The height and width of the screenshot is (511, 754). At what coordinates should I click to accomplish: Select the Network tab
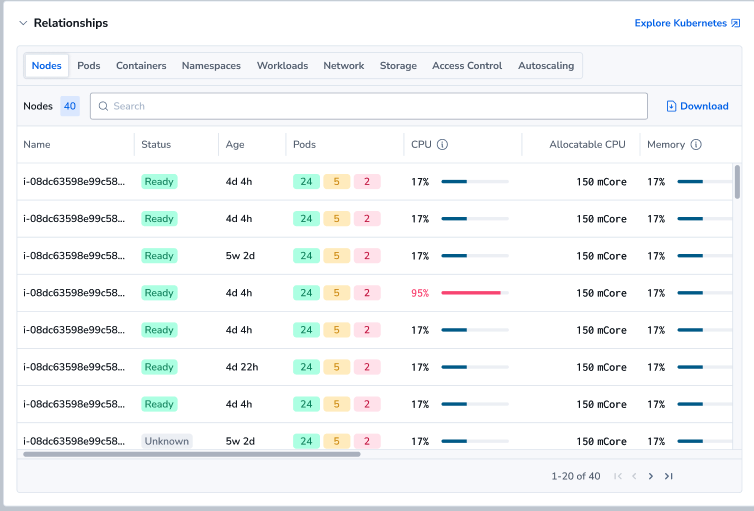click(344, 65)
